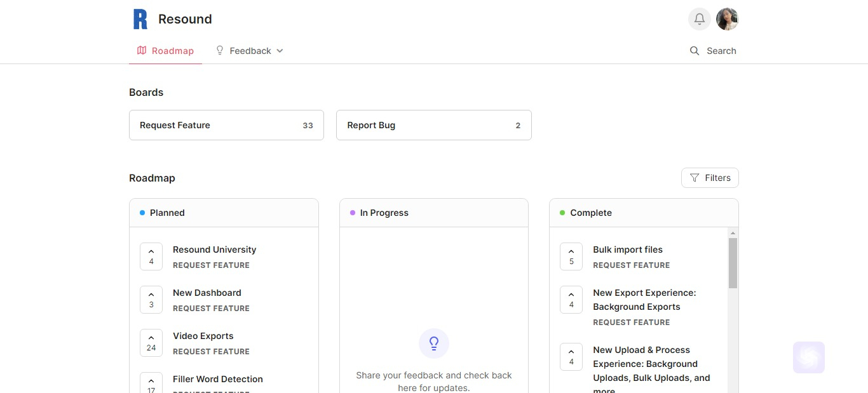Screen dimensions: 868x393
Task: Upvote New Export Experience: Background Exports
Action: click(571, 300)
